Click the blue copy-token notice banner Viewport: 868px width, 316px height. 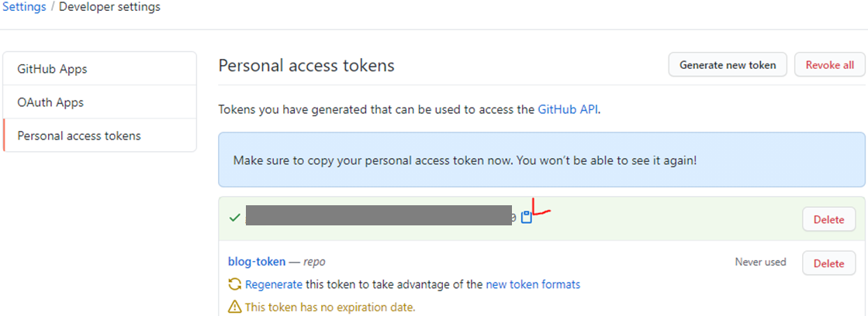(x=541, y=160)
